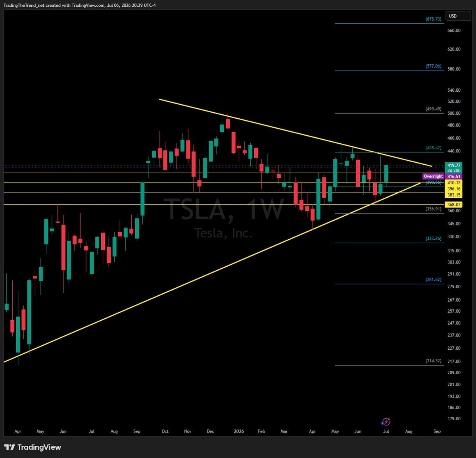
Task: Click 500.00 on the price axis
Action: [x=454, y=113]
